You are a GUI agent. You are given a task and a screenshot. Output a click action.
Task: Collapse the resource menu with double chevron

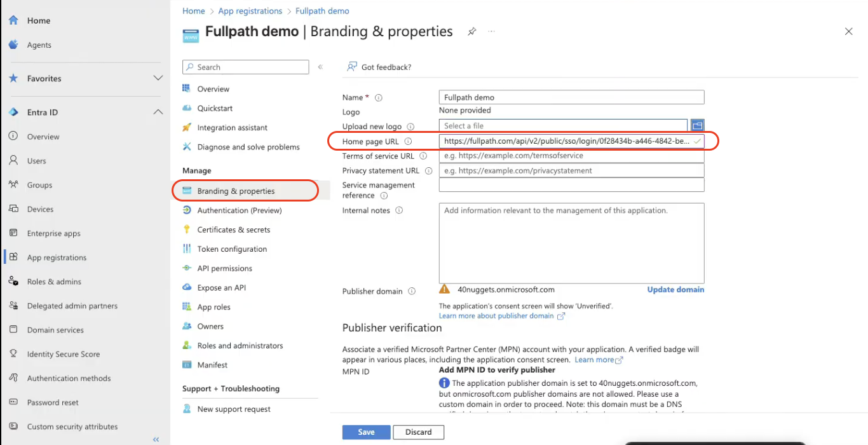coord(320,67)
